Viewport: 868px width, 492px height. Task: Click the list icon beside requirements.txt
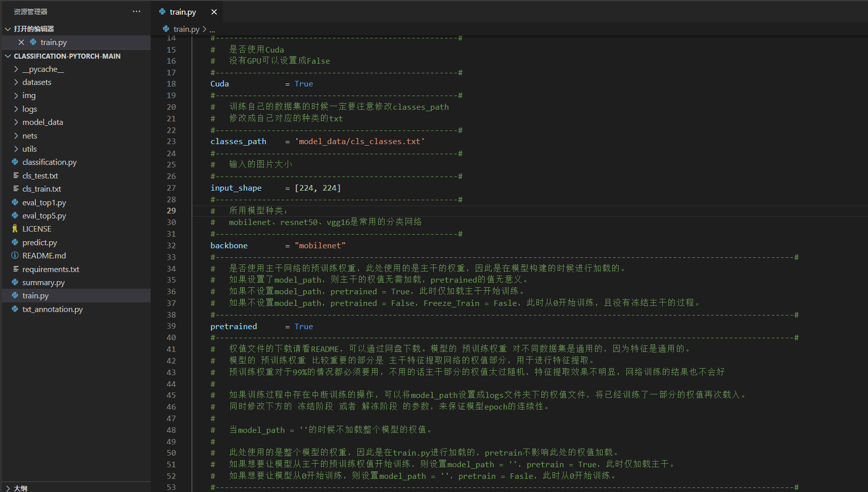click(15, 269)
